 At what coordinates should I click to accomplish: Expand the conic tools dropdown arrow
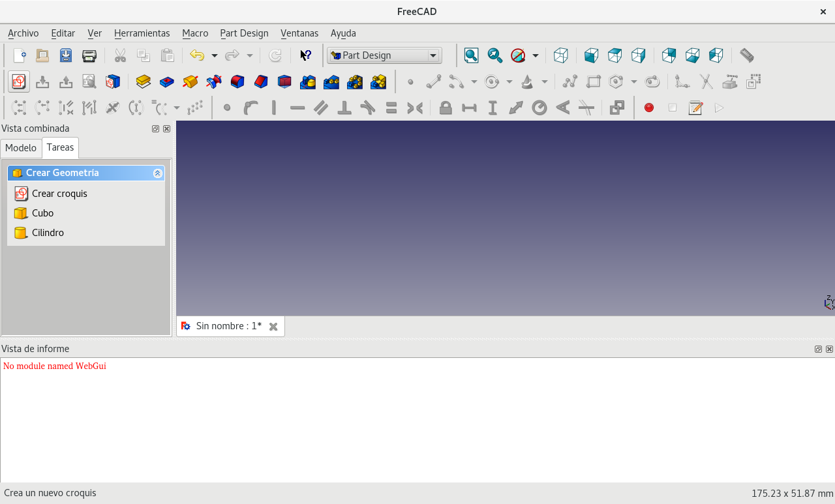[544, 82]
